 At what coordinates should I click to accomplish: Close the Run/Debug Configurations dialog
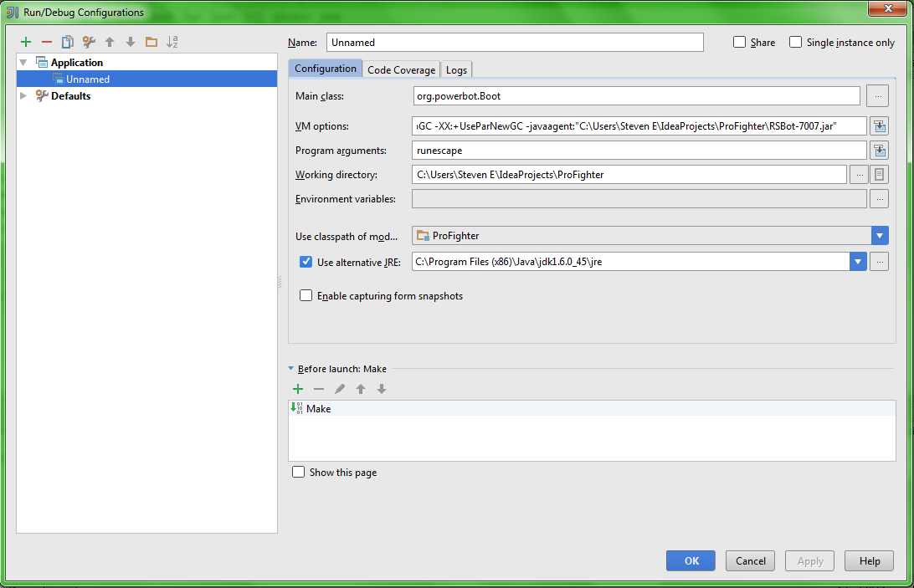pyautogui.click(x=888, y=8)
